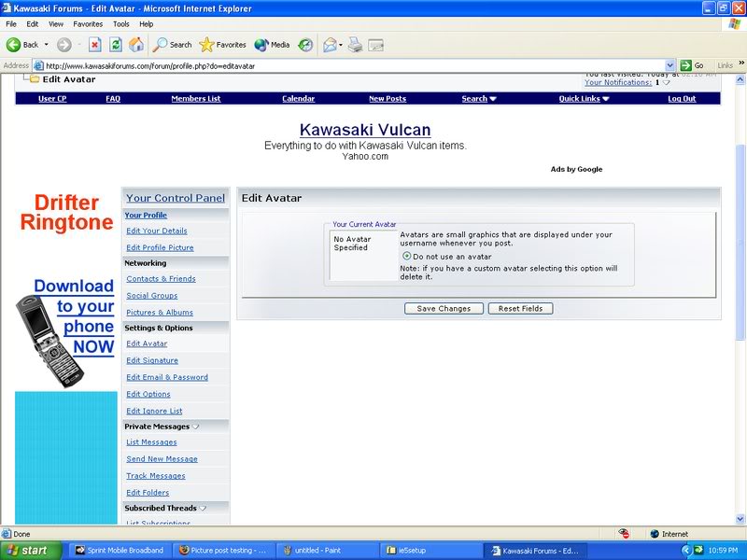Click the vertical scrollbar up arrow
This screenshot has height=560, width=747.
tap(740, 79)
